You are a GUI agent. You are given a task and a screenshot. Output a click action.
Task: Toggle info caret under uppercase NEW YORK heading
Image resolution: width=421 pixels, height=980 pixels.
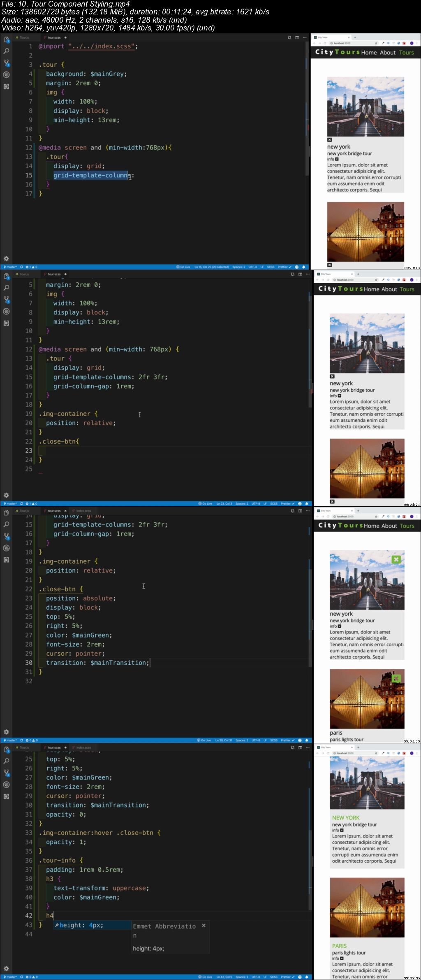point(342,830)
